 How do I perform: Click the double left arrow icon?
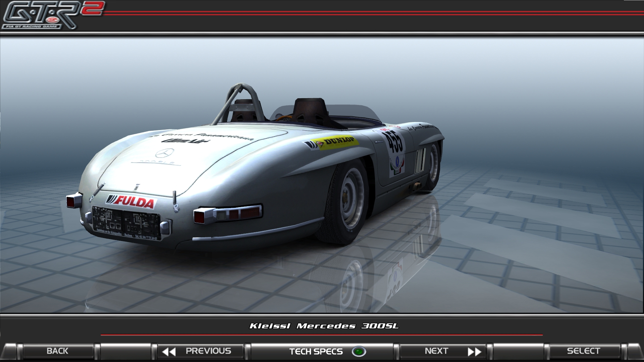[169, 352]
